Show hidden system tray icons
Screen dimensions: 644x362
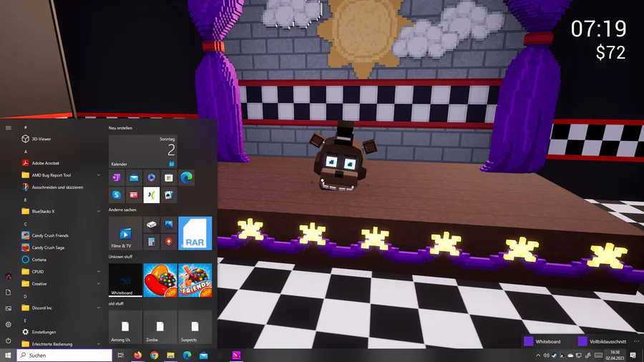tap(538, 356)
